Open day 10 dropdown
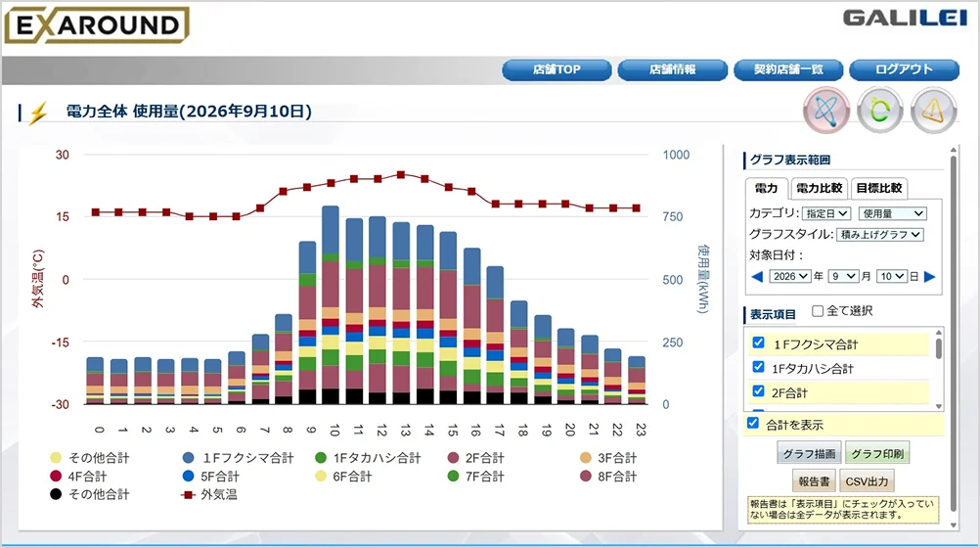 891,277
